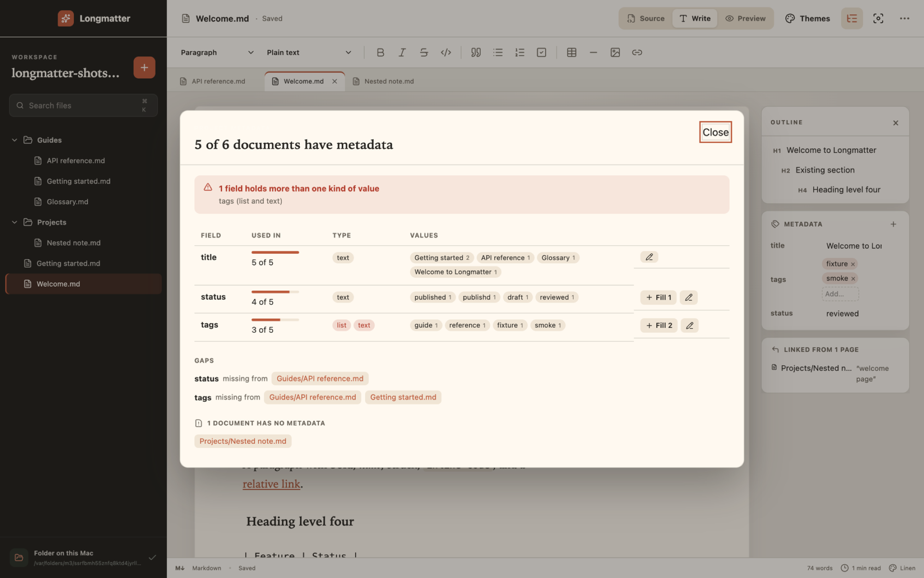Edit the status field with pencil icon
The height and width of the screenshot is (578, 924).
tap(688, 297)
